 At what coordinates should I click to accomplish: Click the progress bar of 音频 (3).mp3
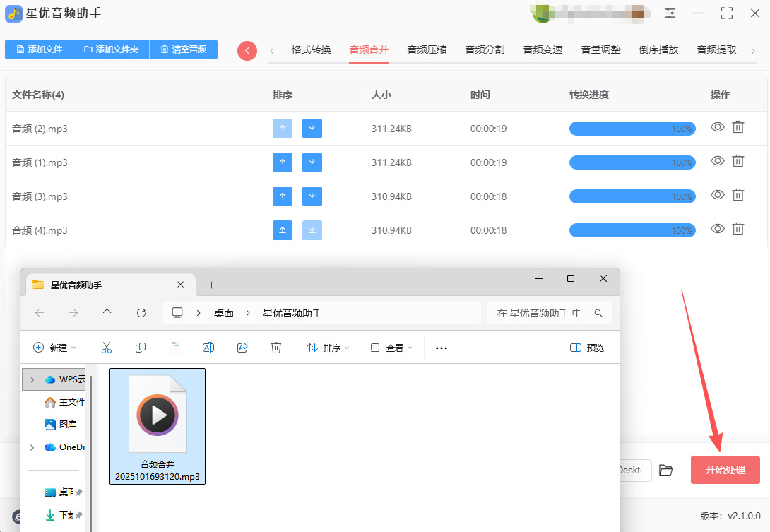pyautogui.click(x=632, y=196)
